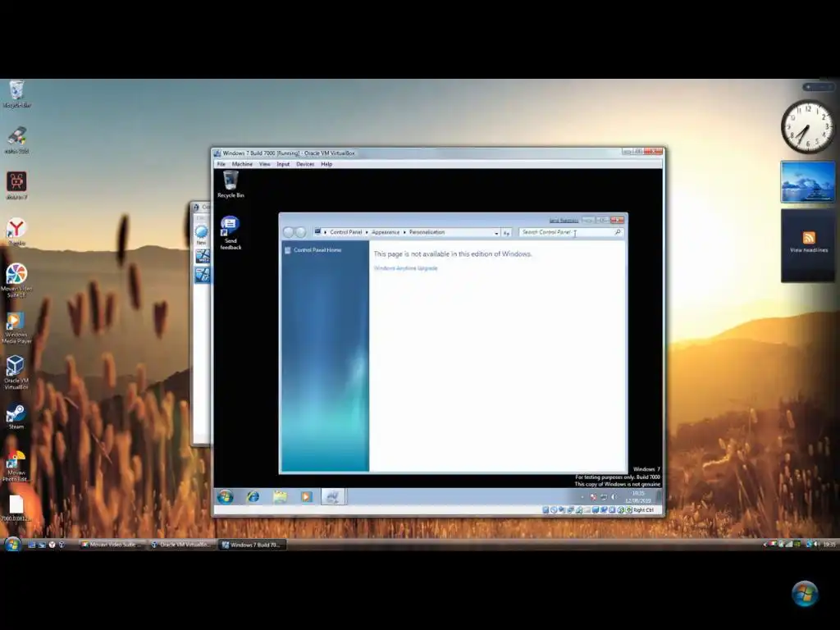Open the host Vista Start orb
This screenshot has height=630, width=840.
(12, 545)
